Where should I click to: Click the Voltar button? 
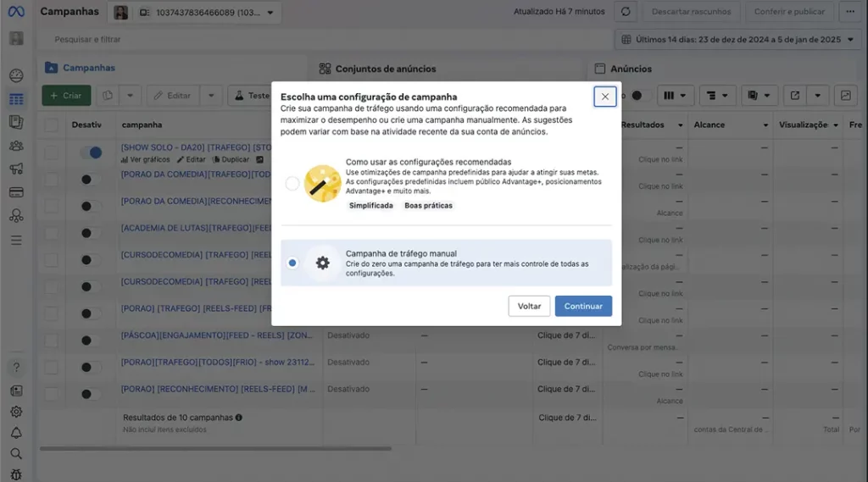529,306
